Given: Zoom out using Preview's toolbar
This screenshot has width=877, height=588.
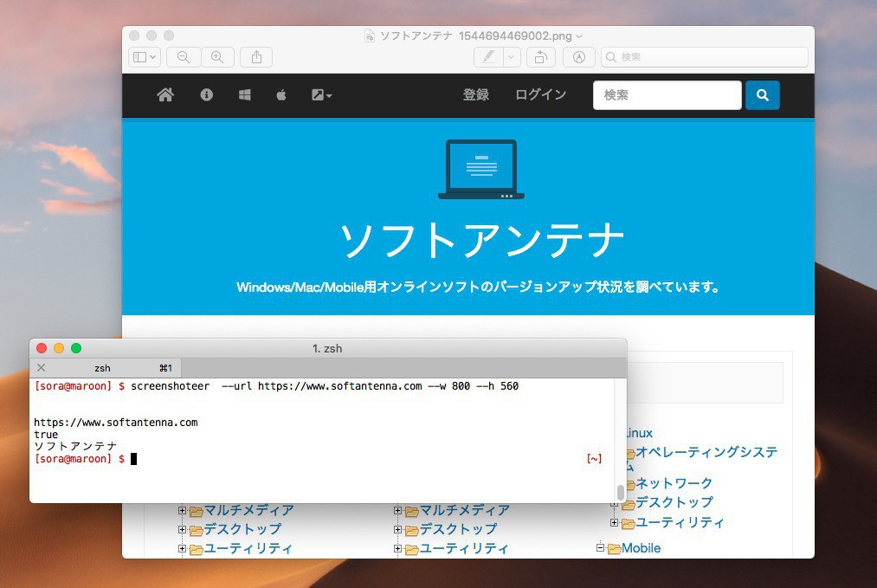Looking at the screenshot, I should (184, 57).
